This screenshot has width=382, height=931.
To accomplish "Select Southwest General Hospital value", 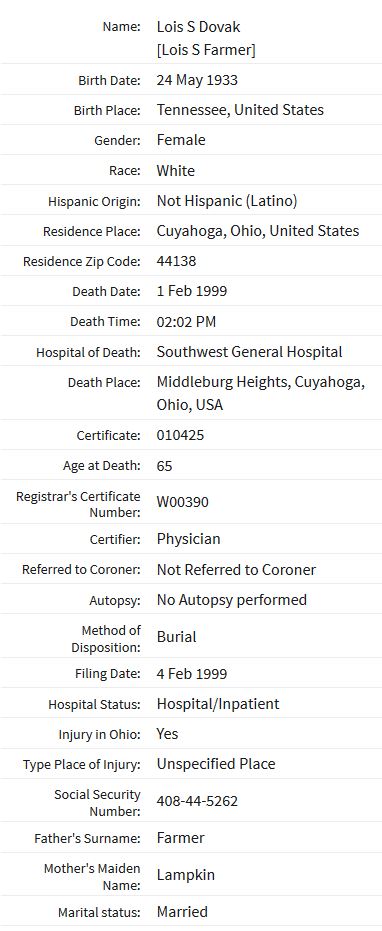I will [250, 352].
